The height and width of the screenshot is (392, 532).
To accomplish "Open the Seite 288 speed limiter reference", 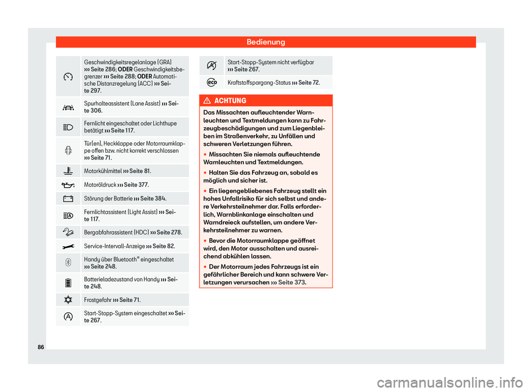I will click(x=119, y=76).
